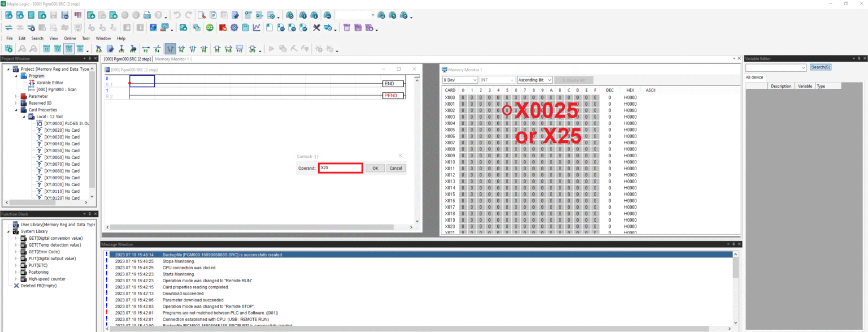Click OK in the Contact dialog

pos(376,168)
